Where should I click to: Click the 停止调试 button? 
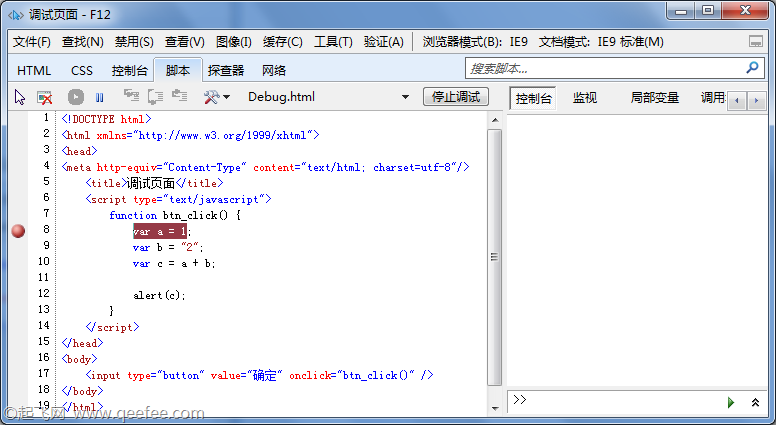coord(456,96)
